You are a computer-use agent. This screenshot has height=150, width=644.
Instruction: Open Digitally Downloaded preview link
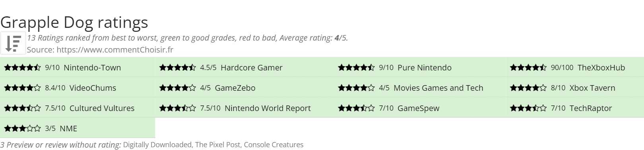(x=157, y=145)
